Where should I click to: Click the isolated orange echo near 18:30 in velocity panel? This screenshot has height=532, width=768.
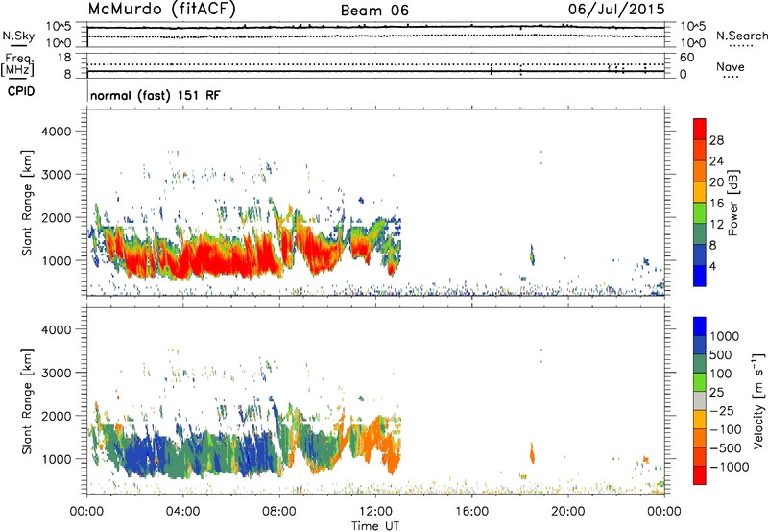tap(532, 453)
